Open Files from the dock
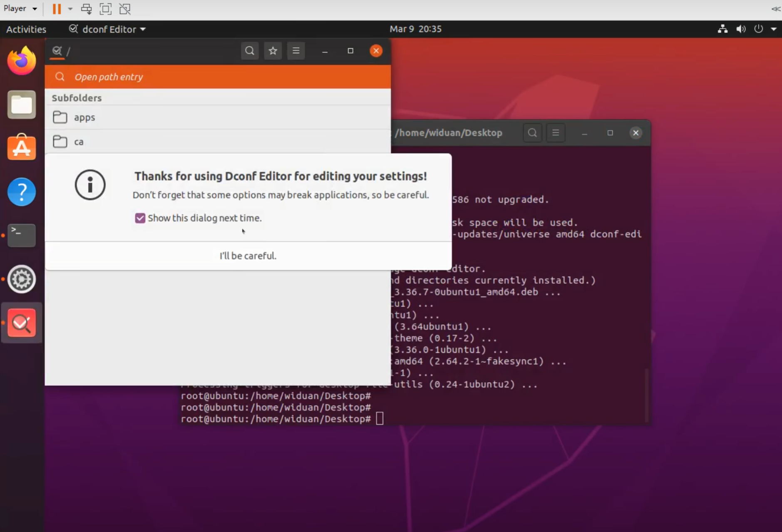782x532 pixels. (x=22, y=104)
